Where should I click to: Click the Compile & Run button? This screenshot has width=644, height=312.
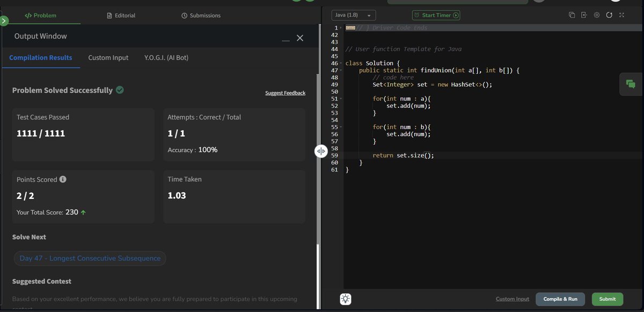[560, 299]
